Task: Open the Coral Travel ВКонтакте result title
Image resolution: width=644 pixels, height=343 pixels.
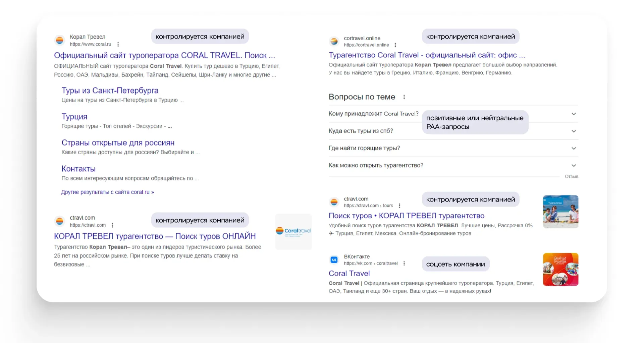Action: [349, 273]
